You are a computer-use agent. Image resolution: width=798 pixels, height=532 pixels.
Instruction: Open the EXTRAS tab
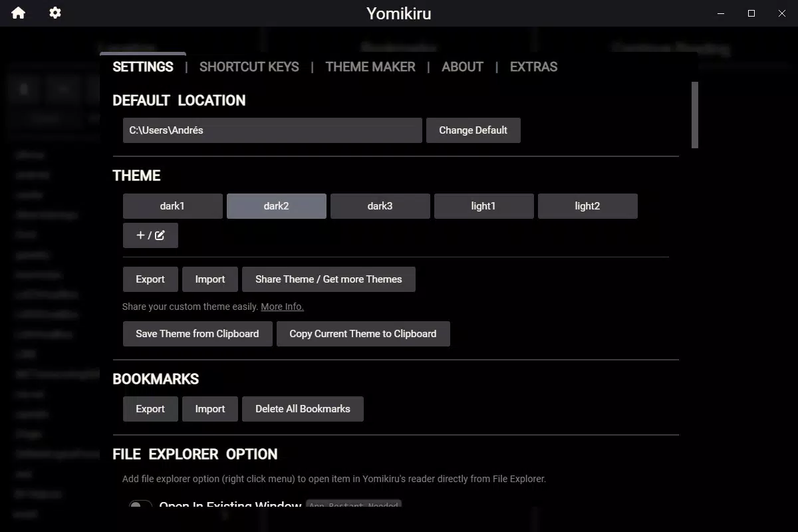(533, 66)
